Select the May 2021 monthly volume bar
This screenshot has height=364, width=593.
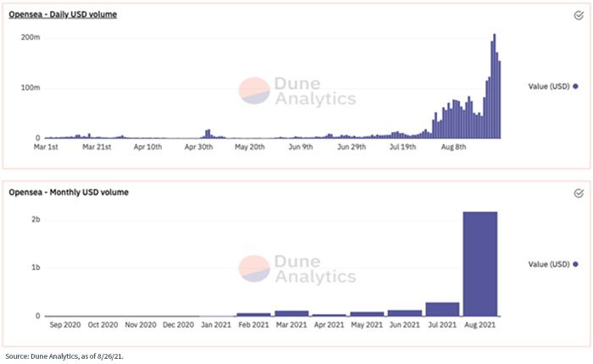(367, 314)
